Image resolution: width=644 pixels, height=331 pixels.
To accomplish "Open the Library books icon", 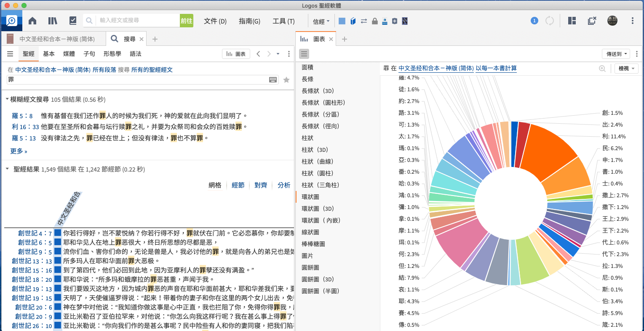I will (53, 21).
